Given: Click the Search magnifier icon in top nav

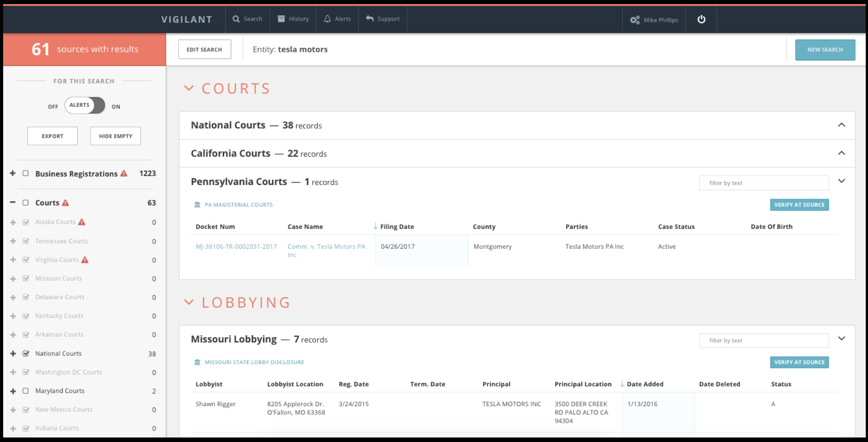Looking at the screenshot, I should tap(236, 19).
